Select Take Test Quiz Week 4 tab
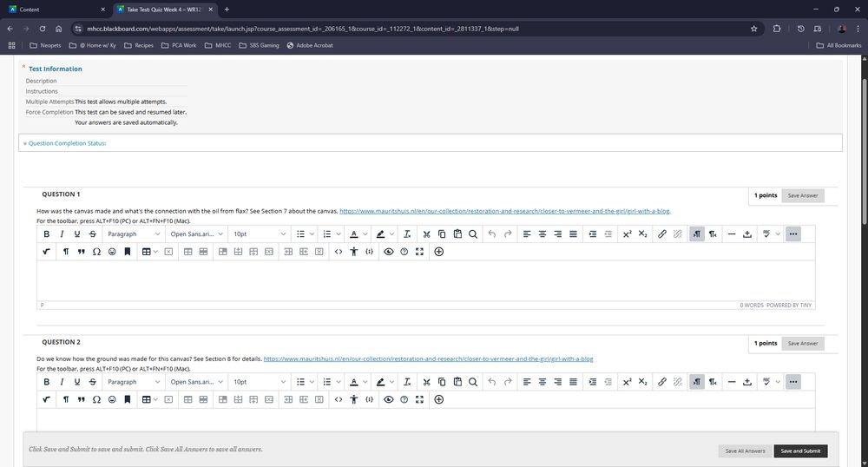 pyautogui.click(x=164, y=10)
